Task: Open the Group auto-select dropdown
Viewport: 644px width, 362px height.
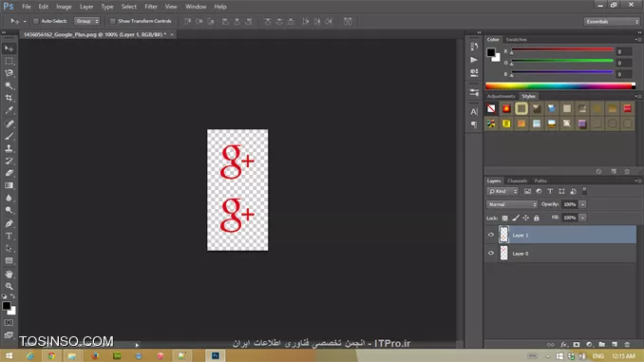Action: [86, 21]
